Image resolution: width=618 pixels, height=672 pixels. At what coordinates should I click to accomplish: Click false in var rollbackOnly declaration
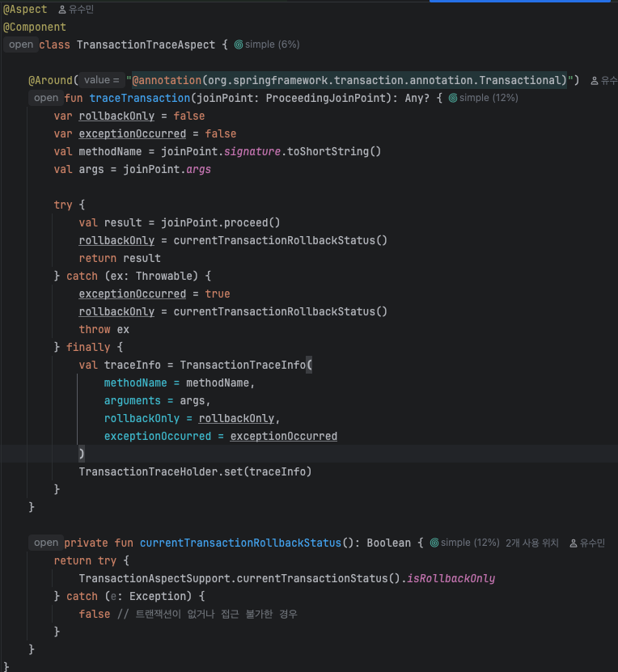(189, 116)
